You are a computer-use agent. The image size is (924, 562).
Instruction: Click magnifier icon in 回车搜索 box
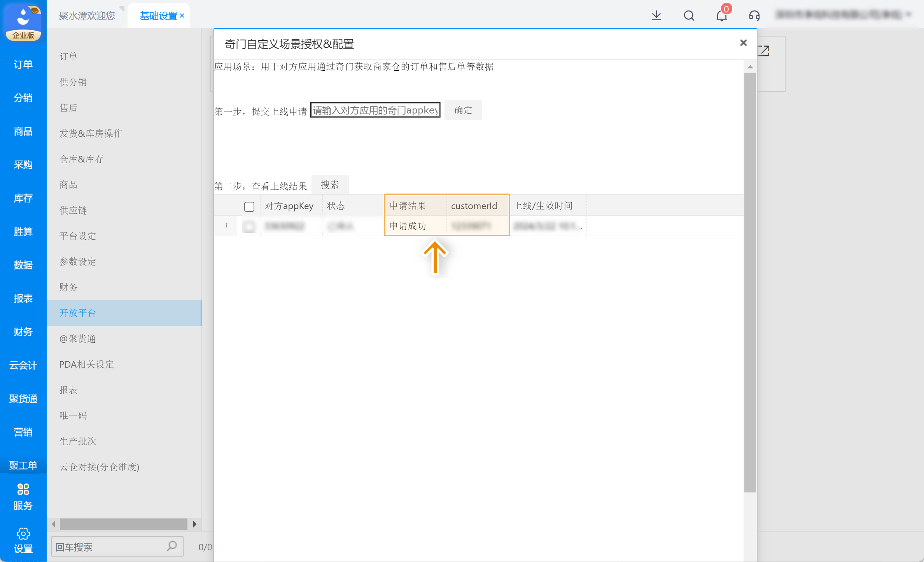pyautogui.click(x=171, y=546)
